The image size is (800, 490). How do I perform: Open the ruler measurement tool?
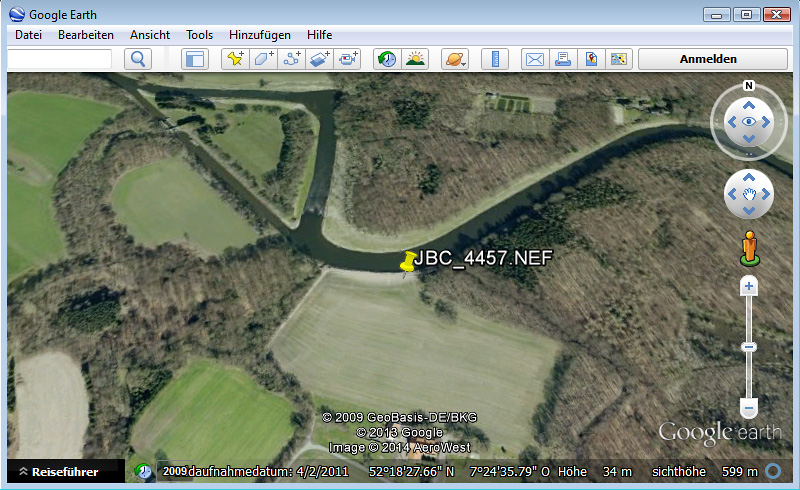[x=495, y=59]
